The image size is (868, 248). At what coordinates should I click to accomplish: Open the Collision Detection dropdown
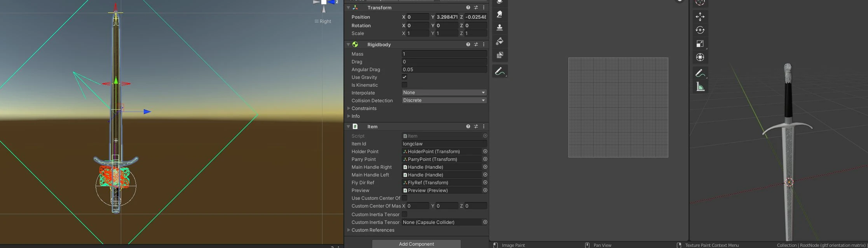(444, 100)
